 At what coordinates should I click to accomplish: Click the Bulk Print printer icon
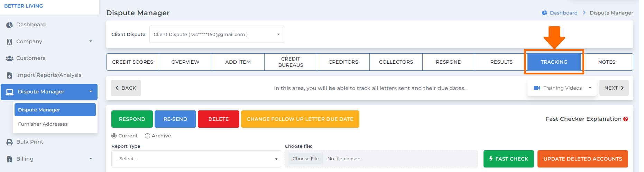pos(9,142)
